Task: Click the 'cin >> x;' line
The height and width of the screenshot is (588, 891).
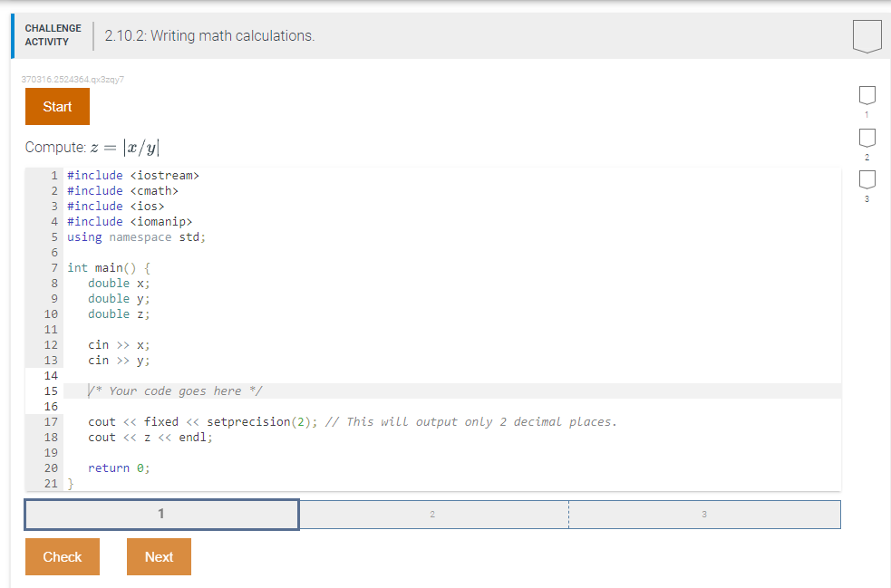Action: pyautogui.click(x=119, y=345)
